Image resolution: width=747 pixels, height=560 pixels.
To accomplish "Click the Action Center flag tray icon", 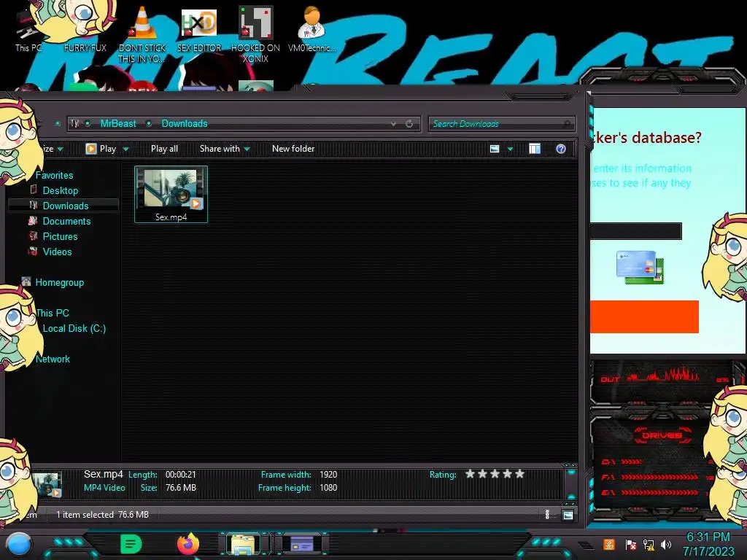I will coord(630,544).
